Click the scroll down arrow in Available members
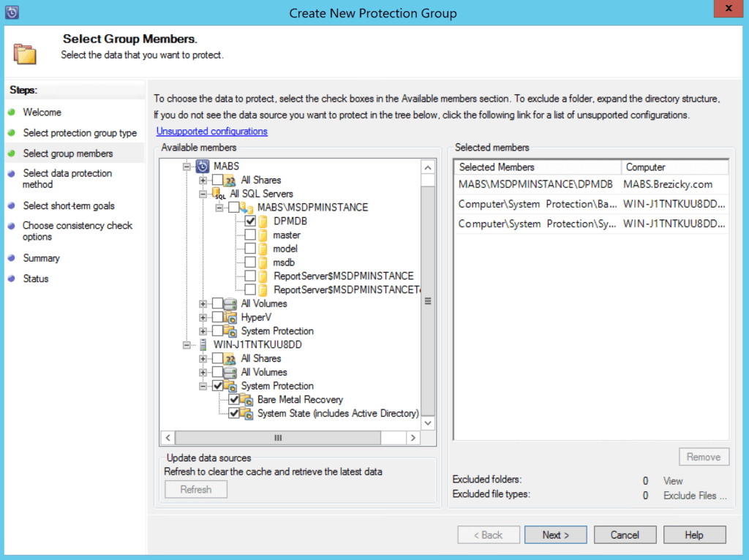Image resolution: width=749 pixels, height=560 pixels. tap(428, 423)
